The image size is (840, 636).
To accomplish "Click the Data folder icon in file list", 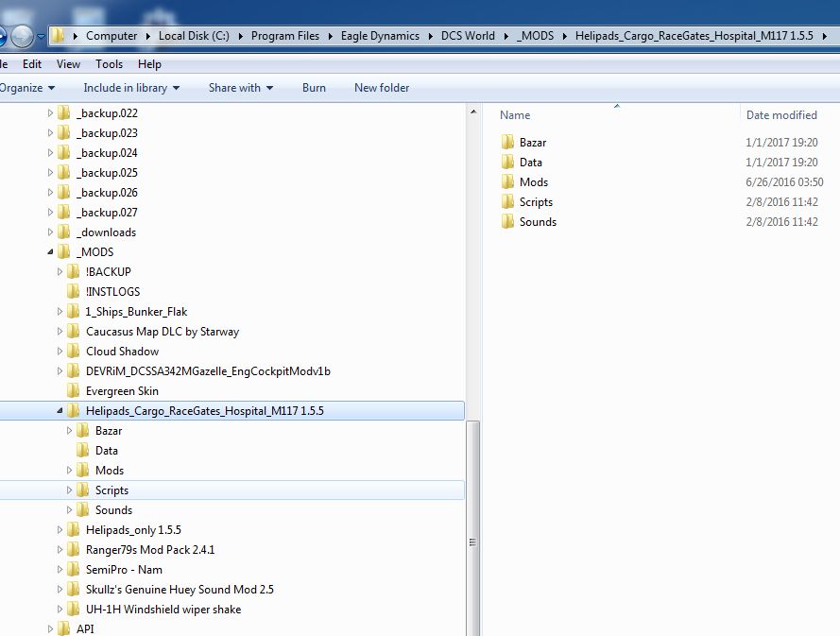I will 507,162.
